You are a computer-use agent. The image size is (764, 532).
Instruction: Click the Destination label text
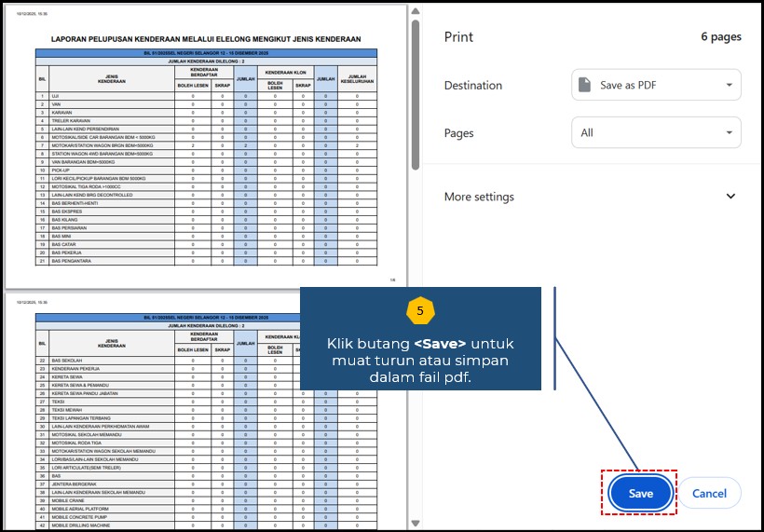coord(473,85)
